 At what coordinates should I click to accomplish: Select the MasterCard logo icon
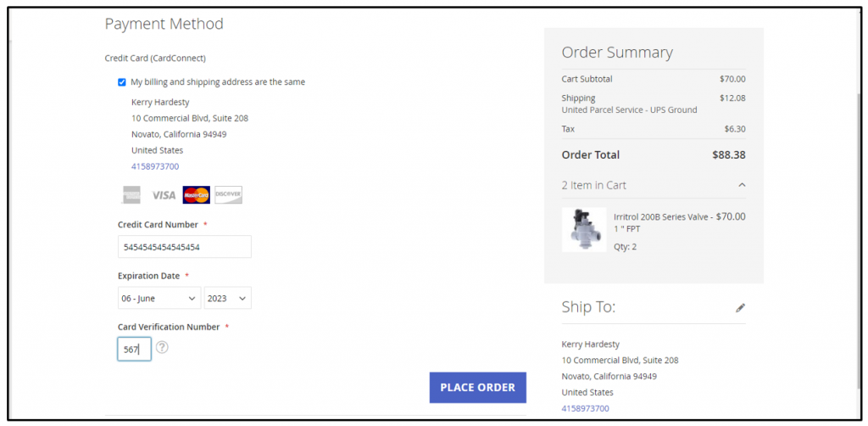[x=196, y=195]
